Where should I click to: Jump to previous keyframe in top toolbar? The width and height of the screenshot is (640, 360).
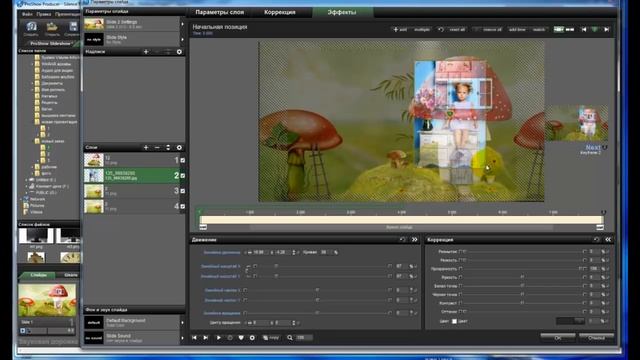(x=584, y=29)
